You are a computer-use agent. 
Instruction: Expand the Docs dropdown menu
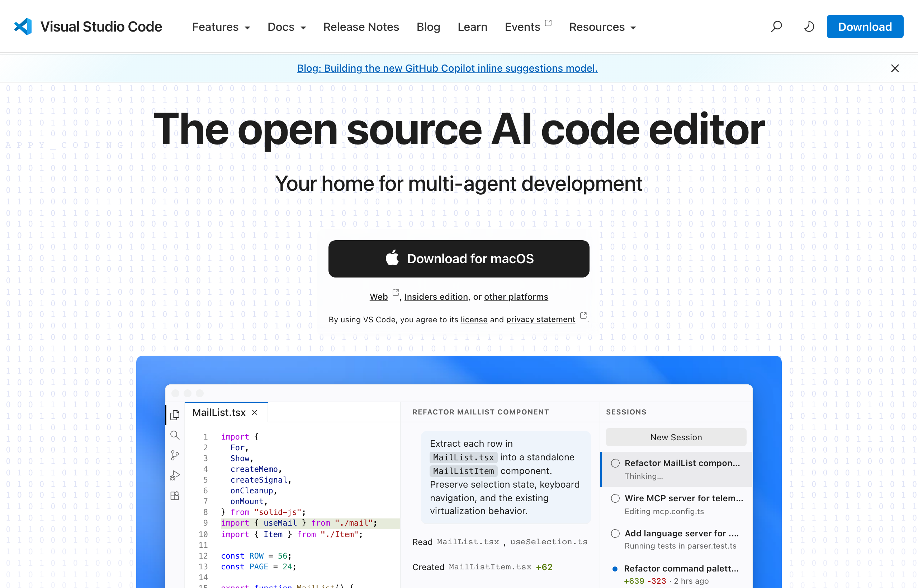(287, 27)
